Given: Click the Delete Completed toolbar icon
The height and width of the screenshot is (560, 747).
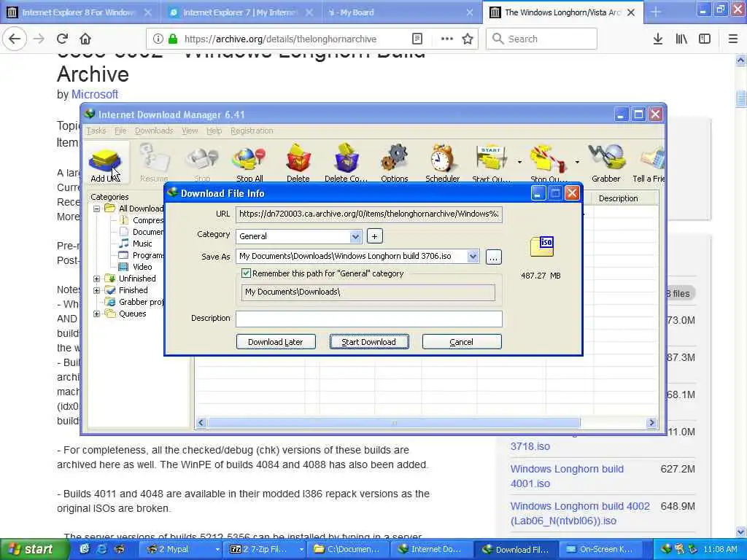Looking at the screenshot, I should click(x=346, y=164).
